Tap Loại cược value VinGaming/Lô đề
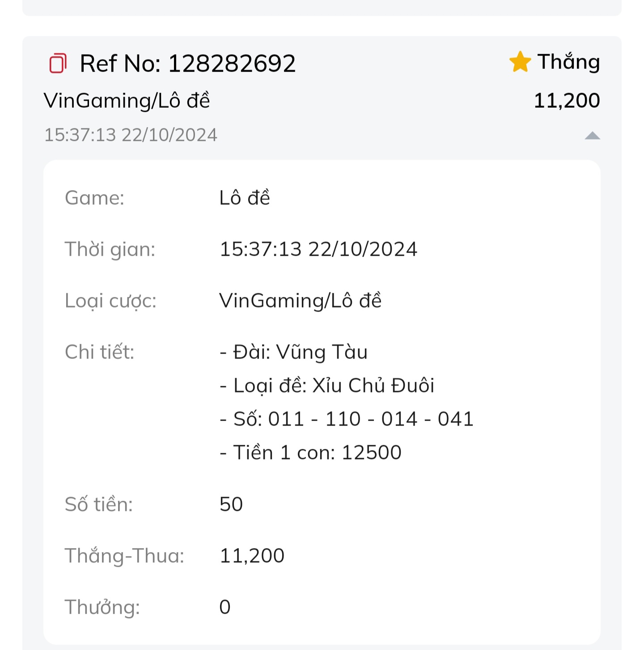This screenshot has width=644, height=650. pos(301,300)
